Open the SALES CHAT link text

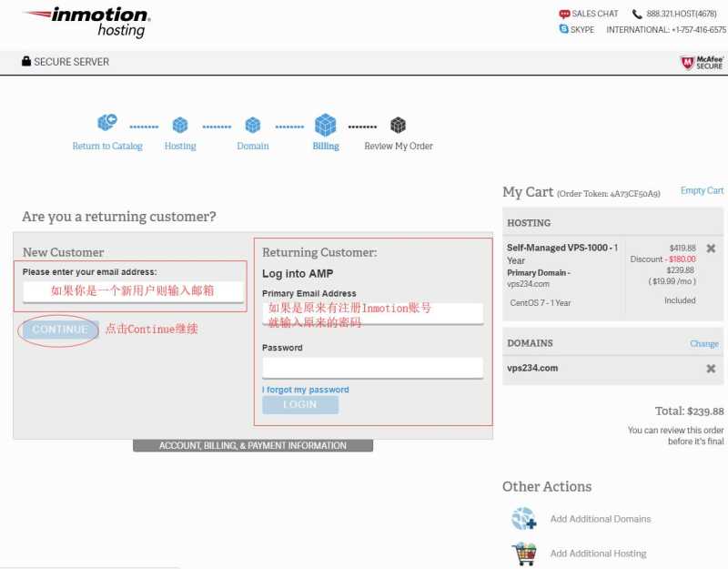595,14
